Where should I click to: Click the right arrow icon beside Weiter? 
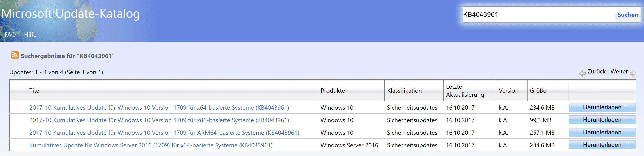point(633,73)
